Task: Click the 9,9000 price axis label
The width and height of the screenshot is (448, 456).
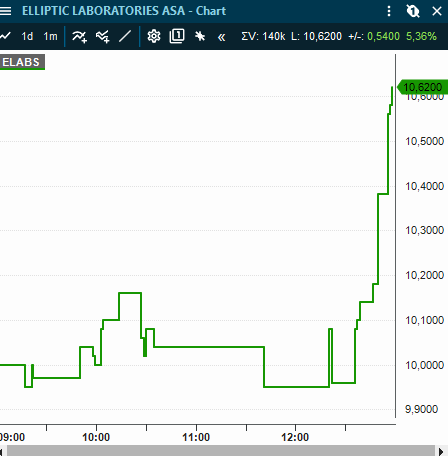Action: pos(421,409)
